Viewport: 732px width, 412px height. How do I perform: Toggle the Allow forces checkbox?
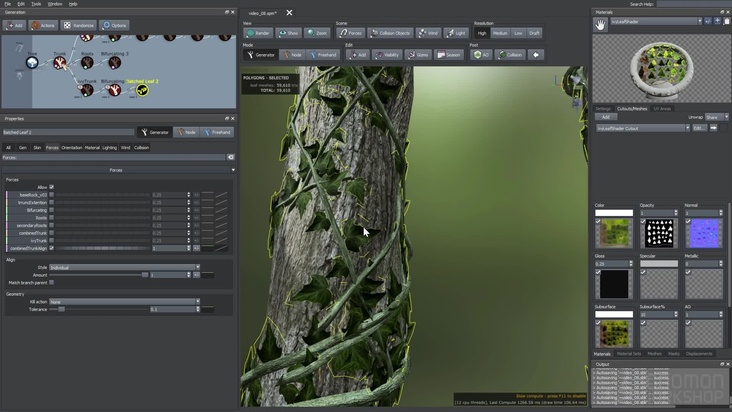pyautogui.click(x=52, y=187)
